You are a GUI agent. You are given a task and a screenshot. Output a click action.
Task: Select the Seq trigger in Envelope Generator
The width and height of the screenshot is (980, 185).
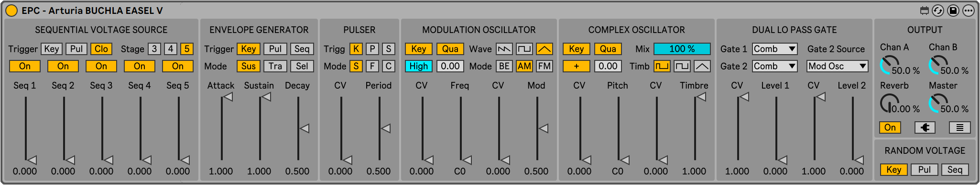tap(302, 49)
